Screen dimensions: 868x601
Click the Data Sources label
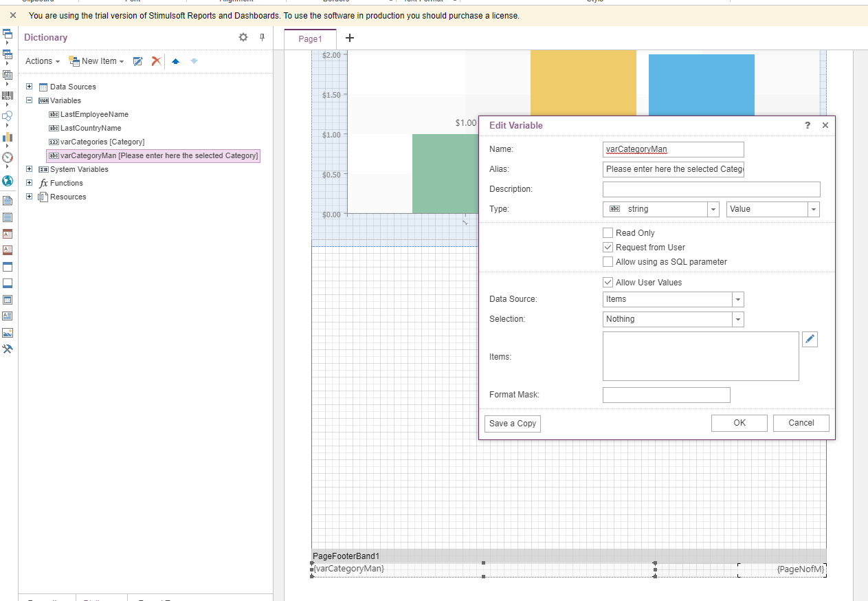(x=73, y=87)
